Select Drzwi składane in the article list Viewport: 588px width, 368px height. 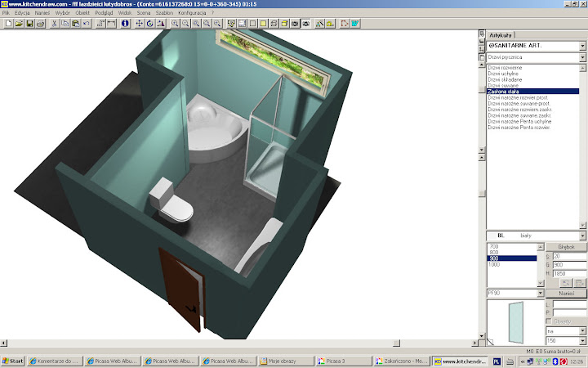(505, 79)
